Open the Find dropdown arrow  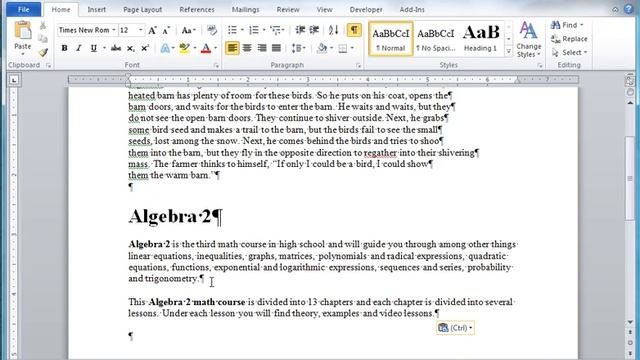pos(582,25)
